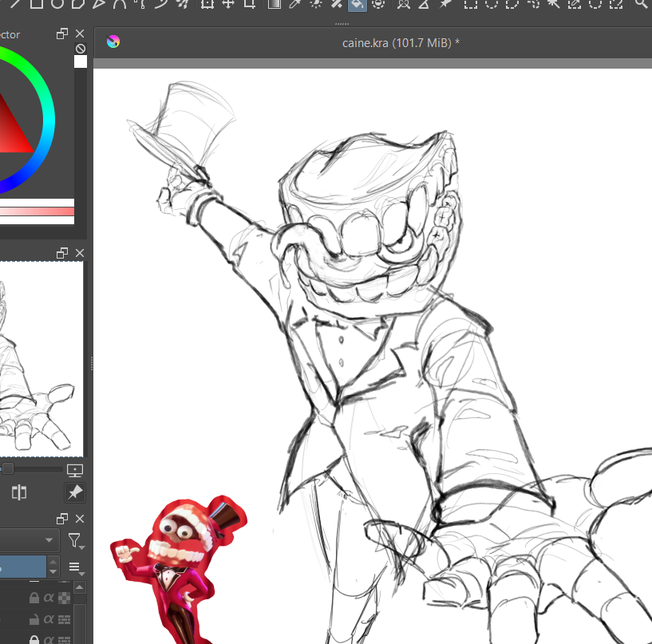Select the Polygonal Selection tool

pos(512,3)
